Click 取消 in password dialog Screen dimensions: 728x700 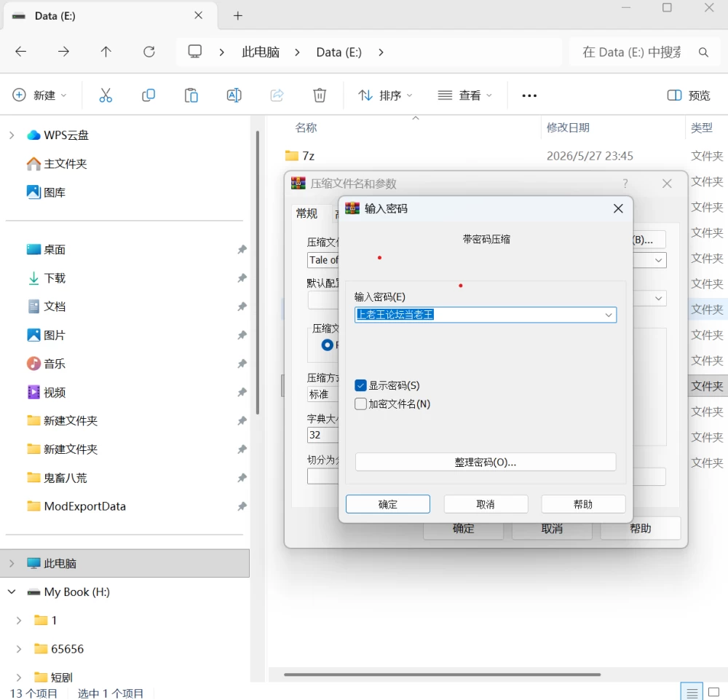(x=486, y=504)
